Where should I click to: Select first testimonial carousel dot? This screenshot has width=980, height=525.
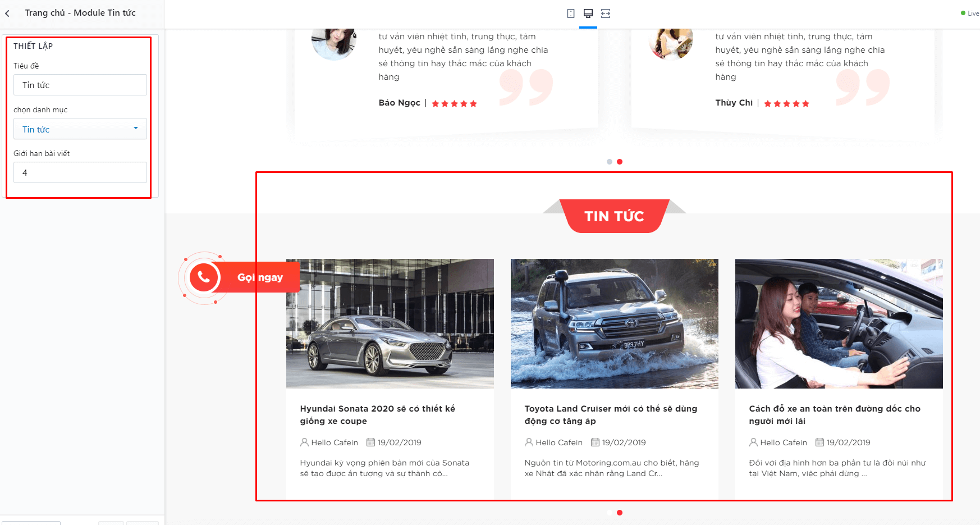(610, 162)
